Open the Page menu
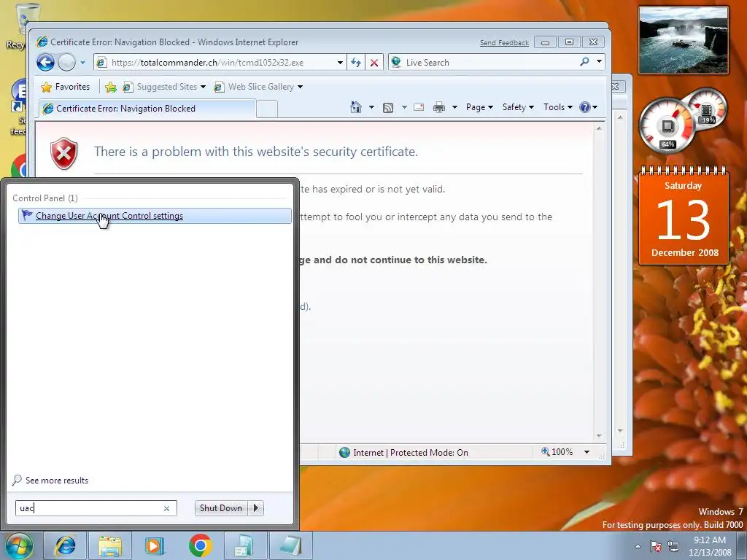This screenshot has width=747, height=560. tap(479, 107)
